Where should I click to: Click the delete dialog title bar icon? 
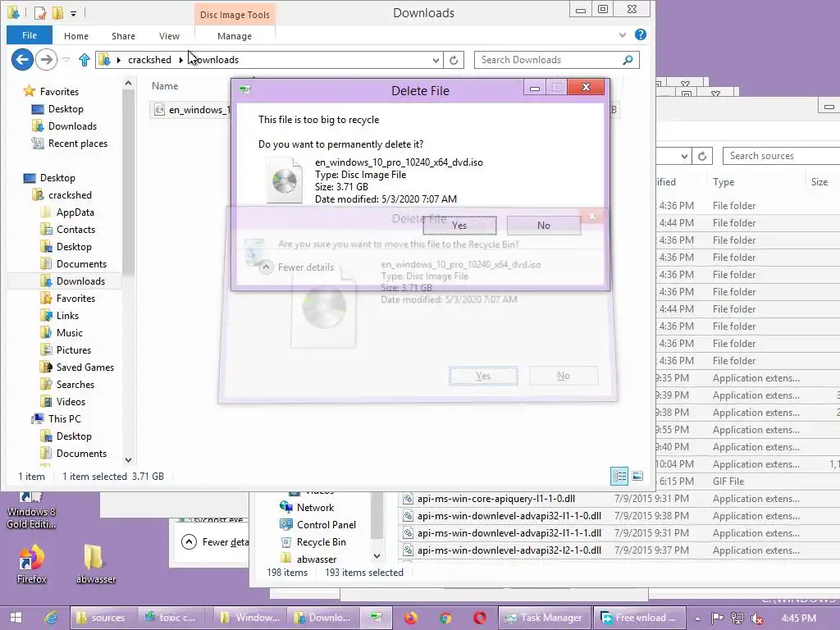pos(245,89)
